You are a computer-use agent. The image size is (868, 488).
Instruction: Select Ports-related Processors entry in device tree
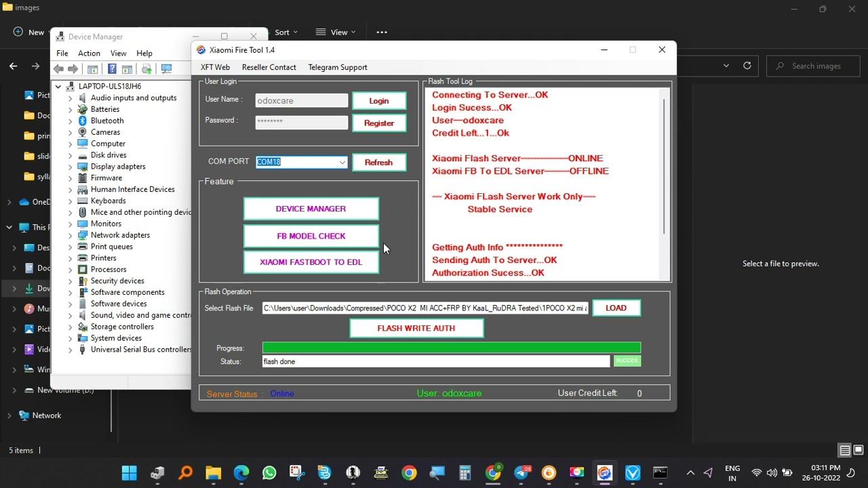(x=108, y=270)
